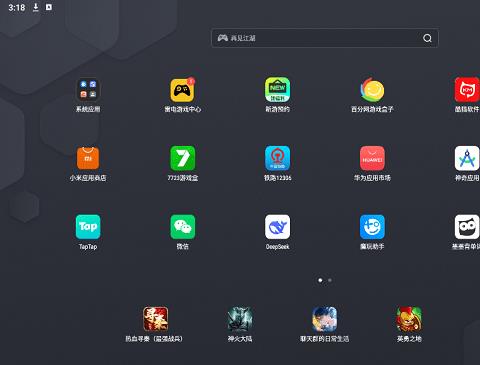Tap the download arrow in status bar
This screenshot has width=480, height=365.
[36, 7]
